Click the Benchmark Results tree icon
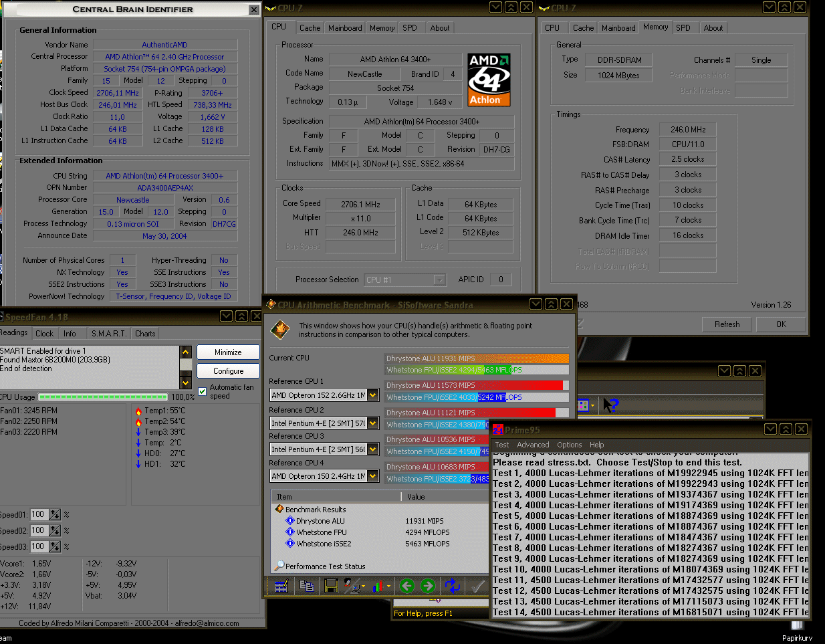This screenshot has width=825, height=644. click(279, 510)
